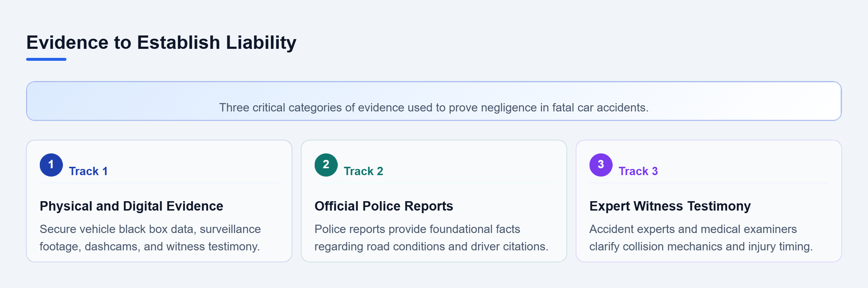Click the 'Expert Witness Testimony' heading
Screen dimensions: 868x288
(670, 206)
